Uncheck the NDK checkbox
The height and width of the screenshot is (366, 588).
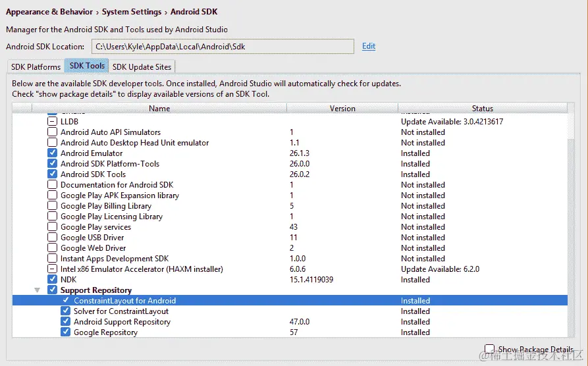(52, 279)
